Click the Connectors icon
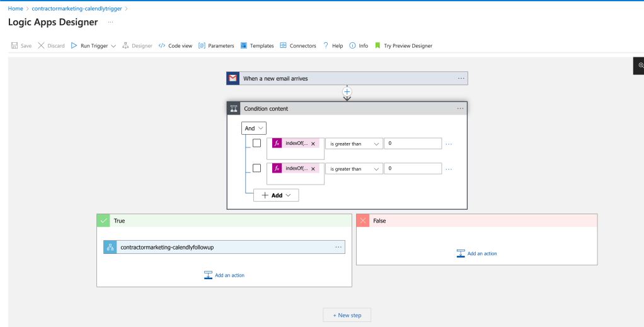 (x=283, y=45)
